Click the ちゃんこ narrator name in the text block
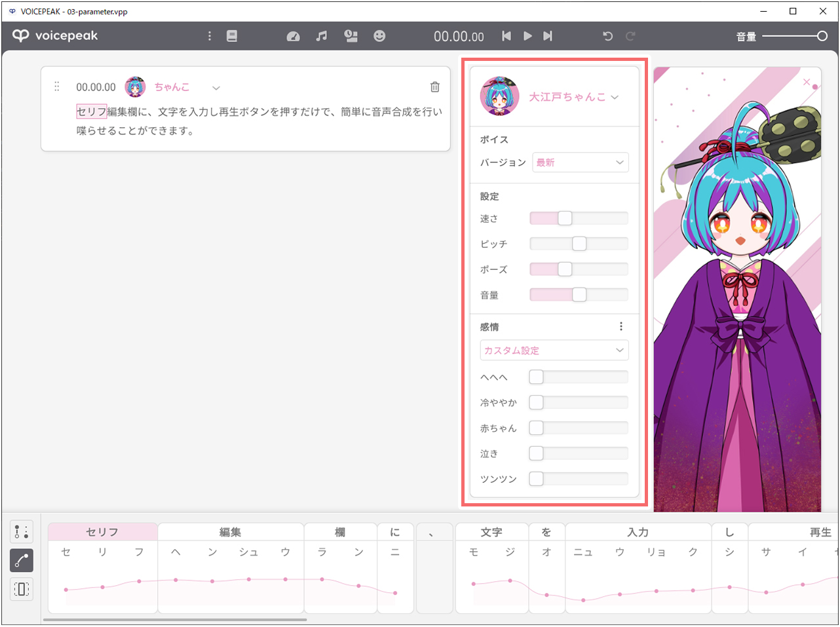 pos(172,87)
